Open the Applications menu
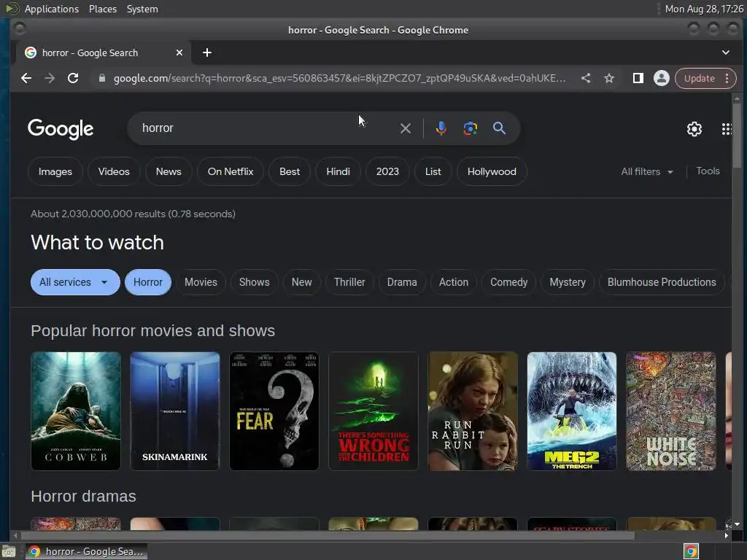 tap(52, 9)
